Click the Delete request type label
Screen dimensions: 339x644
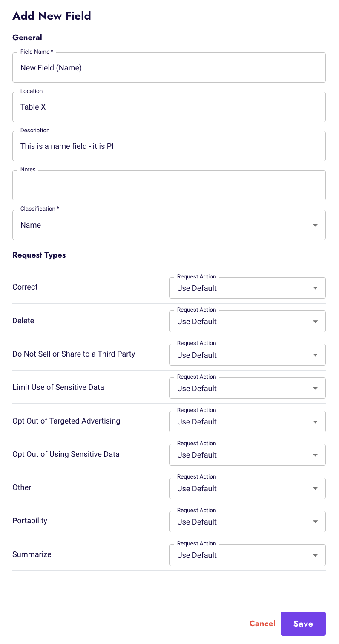point(23,320)
